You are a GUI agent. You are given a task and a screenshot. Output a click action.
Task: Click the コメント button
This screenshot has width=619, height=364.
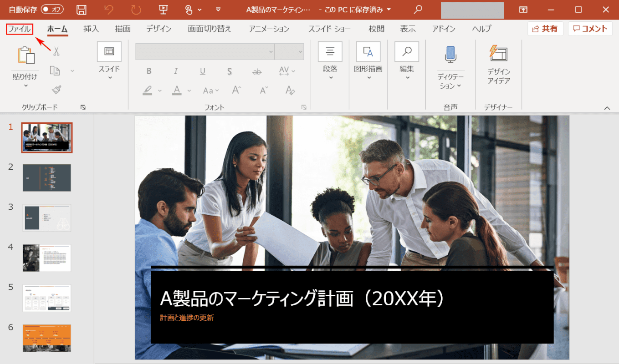[x=590, y=29]
